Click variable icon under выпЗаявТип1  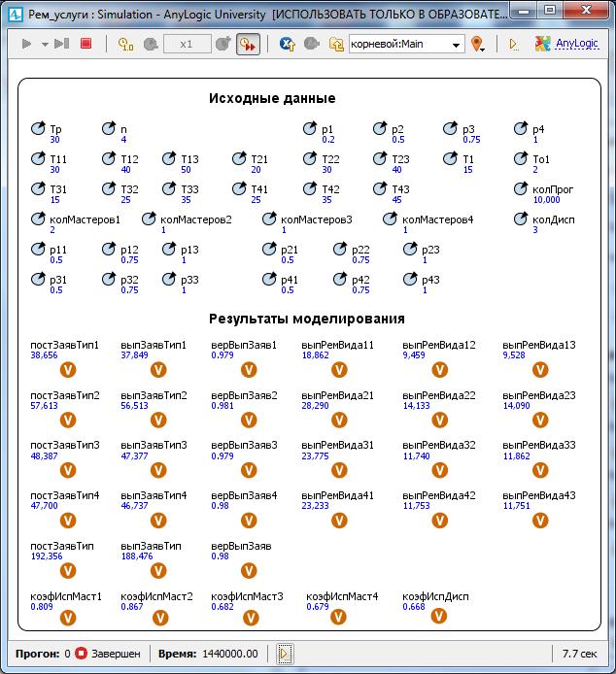[x=158, y=370]
